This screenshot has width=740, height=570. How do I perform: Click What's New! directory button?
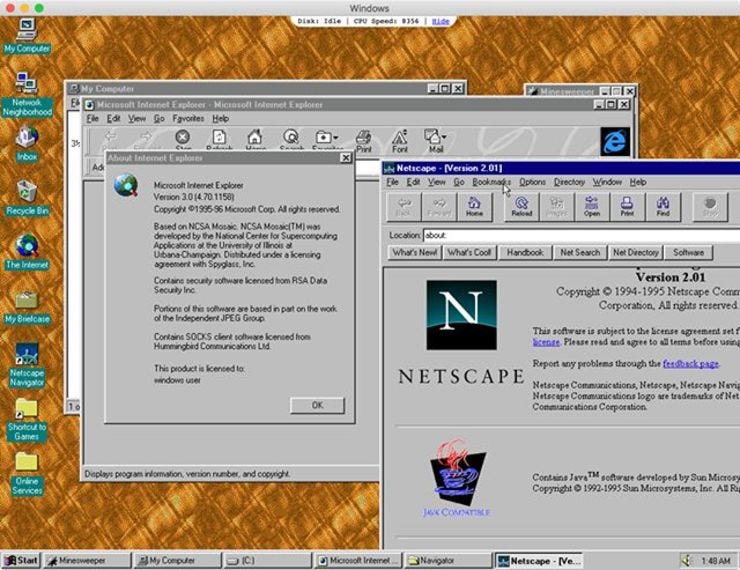coord(414,253)
